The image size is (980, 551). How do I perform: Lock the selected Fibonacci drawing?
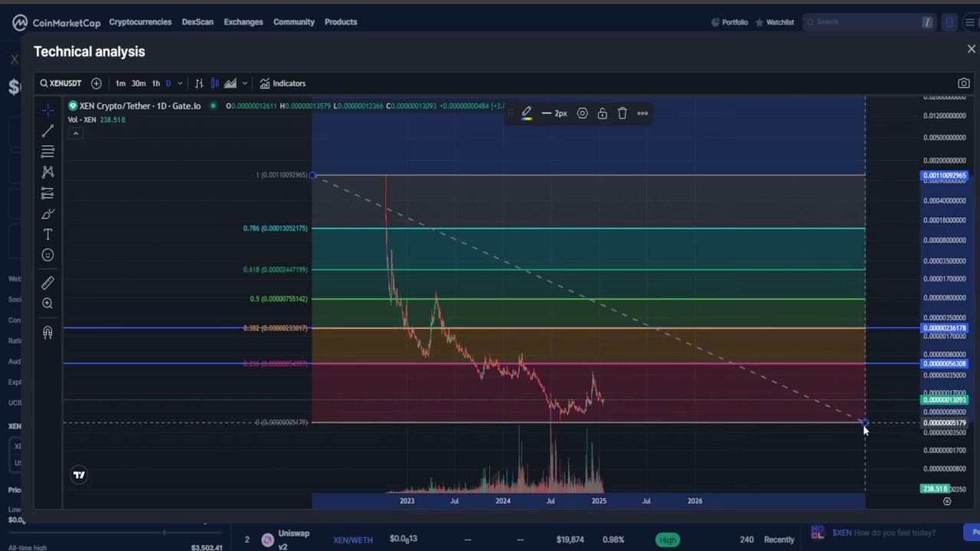click(x=603, y=113)
